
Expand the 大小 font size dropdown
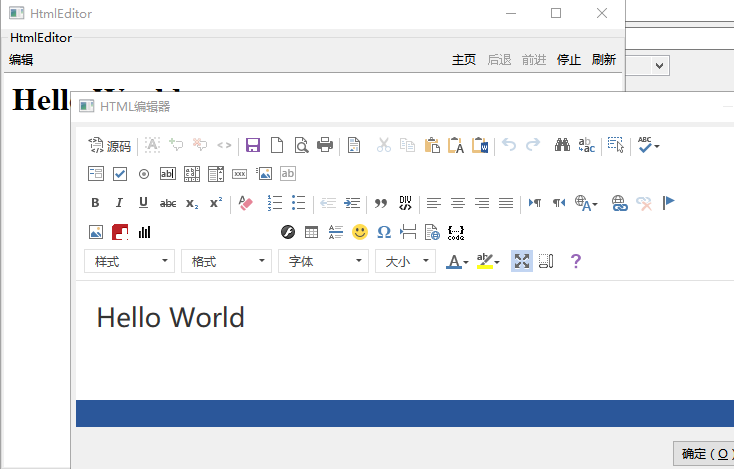coord(405,261)
